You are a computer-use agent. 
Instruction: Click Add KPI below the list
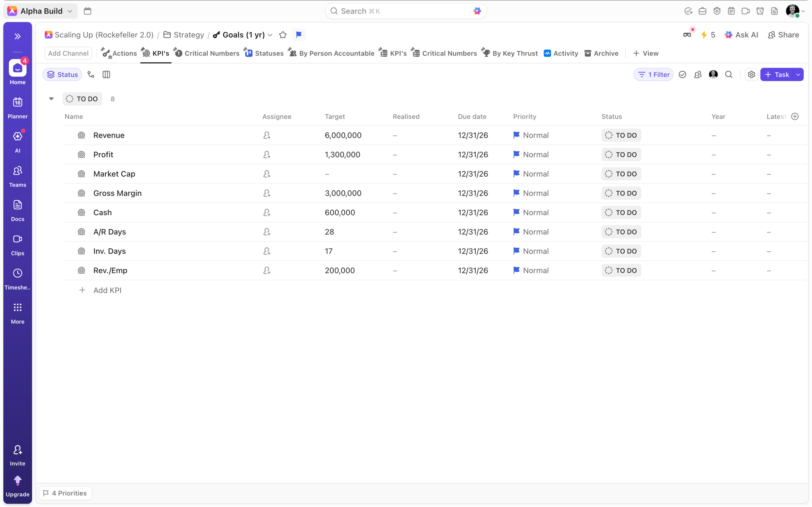pos(107,290)
